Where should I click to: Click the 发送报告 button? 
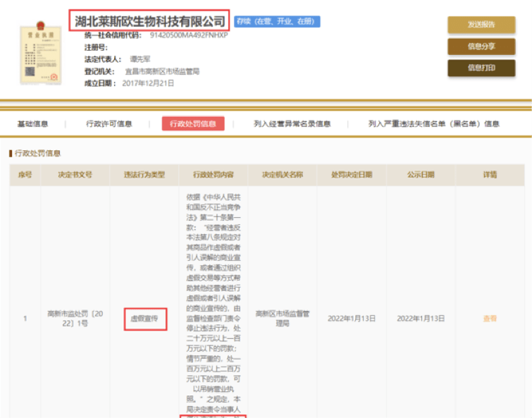(x=481, y=25)
